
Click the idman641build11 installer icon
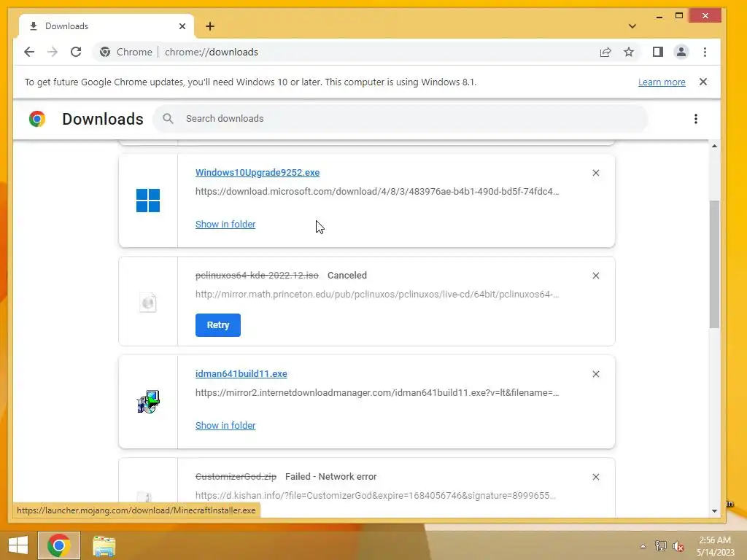[148, 402]
